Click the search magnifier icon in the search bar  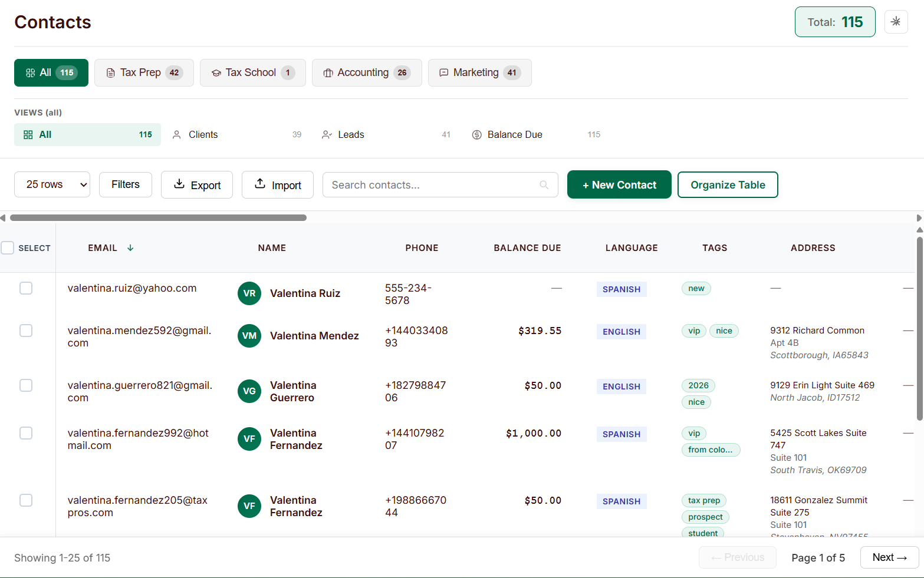(543, 184)
